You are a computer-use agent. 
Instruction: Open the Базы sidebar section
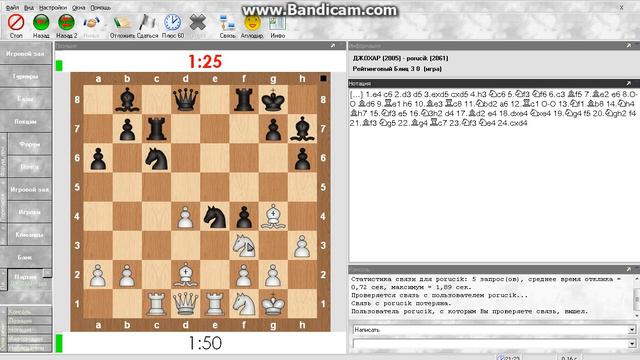(25, 99)
